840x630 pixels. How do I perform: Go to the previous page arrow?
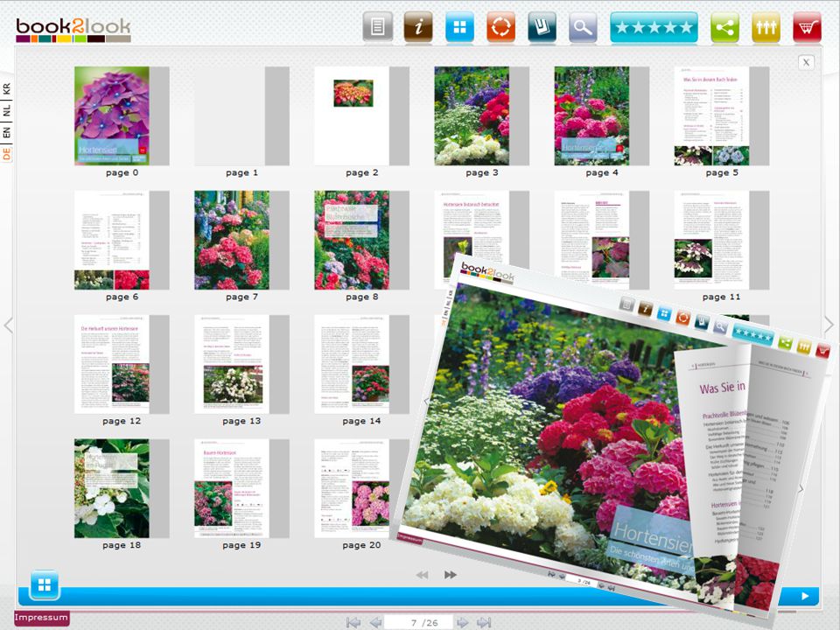(x=375, y=622)
